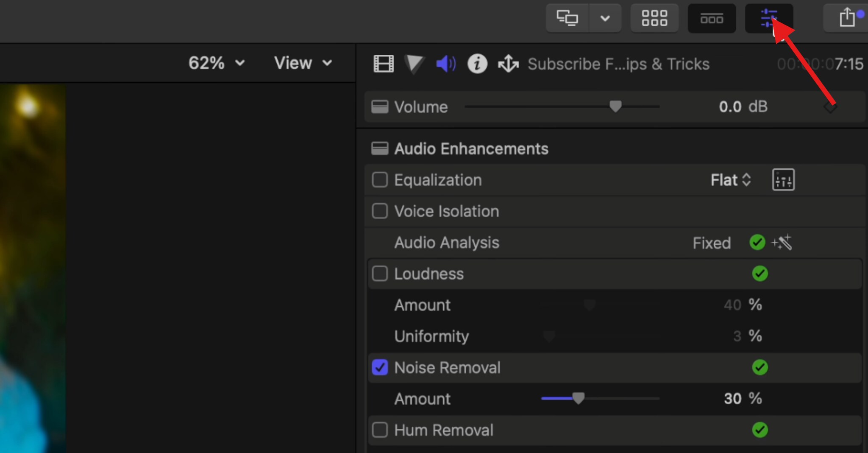Adjust the Noise Removal Amount slider
The image size is (868, 453).
click(x=579, y=398)
